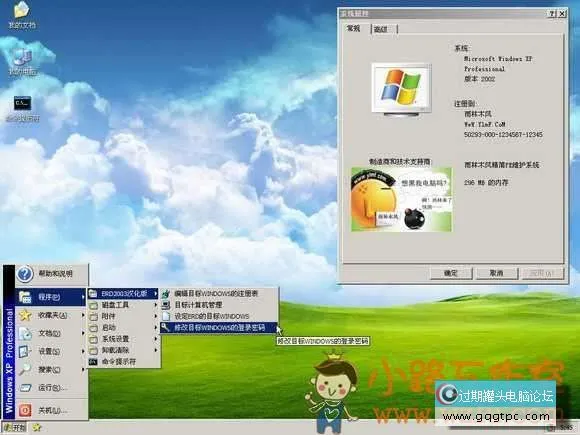Screen dimensions: 580x435
Task: Click the 296 MB 的内存 memory text
Action: click(x=486, y=183)
